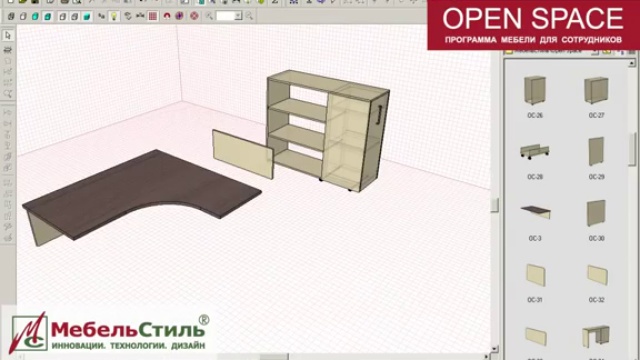Open the zoom level dropdown arrow

click(x=238, y=16)
